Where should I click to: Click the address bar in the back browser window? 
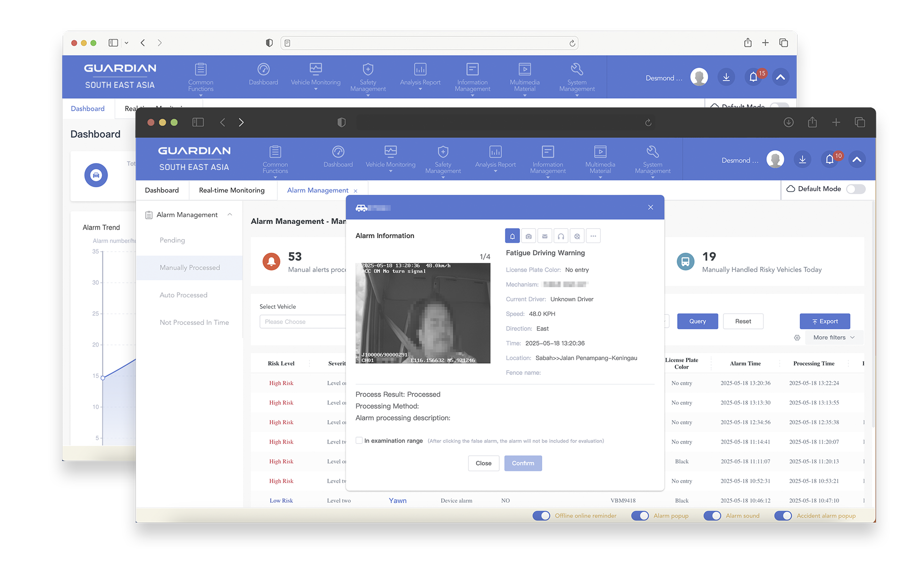(x=429, y=43)
